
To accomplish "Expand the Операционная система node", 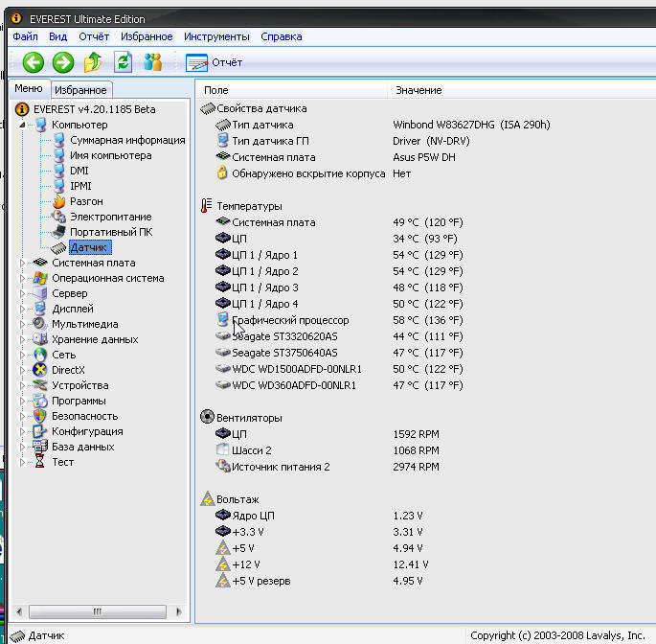I will (x=22, y=278).
